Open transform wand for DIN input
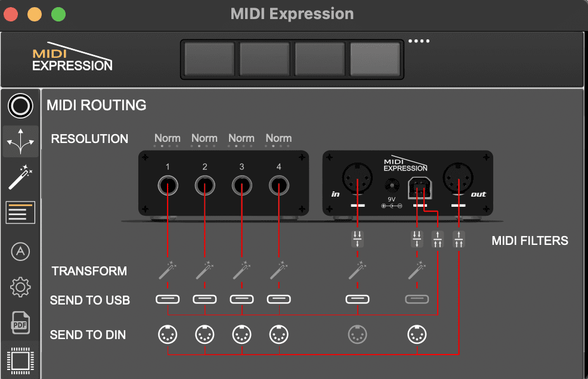 click(x=357, y=271)
